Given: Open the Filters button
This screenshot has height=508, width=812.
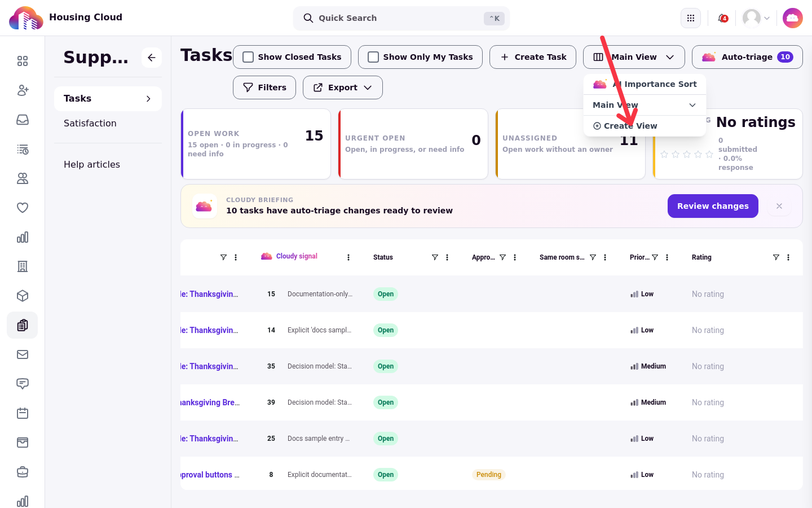Looking at the screenshot, I should tap(264, 87).
